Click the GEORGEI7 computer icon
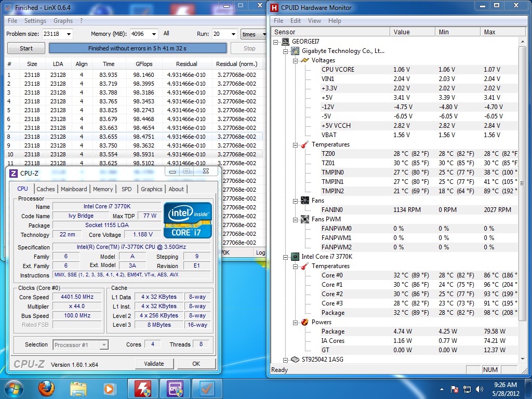The image size is (532, 399). [286, 42]
